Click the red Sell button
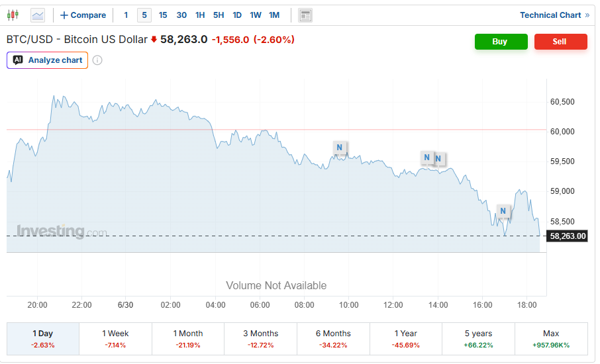600x364 pixels. [560, 42]
